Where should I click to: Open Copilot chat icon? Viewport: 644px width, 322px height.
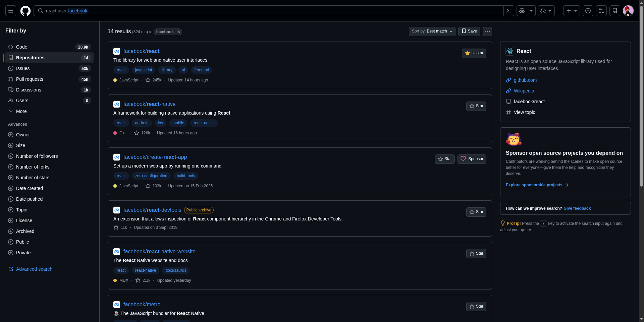point(522,11)
